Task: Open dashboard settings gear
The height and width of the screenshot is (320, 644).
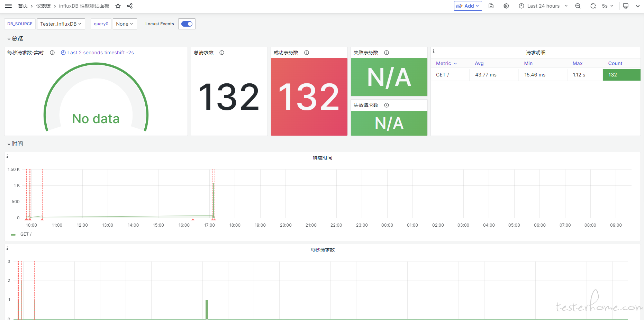Action: [x=506, y=6]
